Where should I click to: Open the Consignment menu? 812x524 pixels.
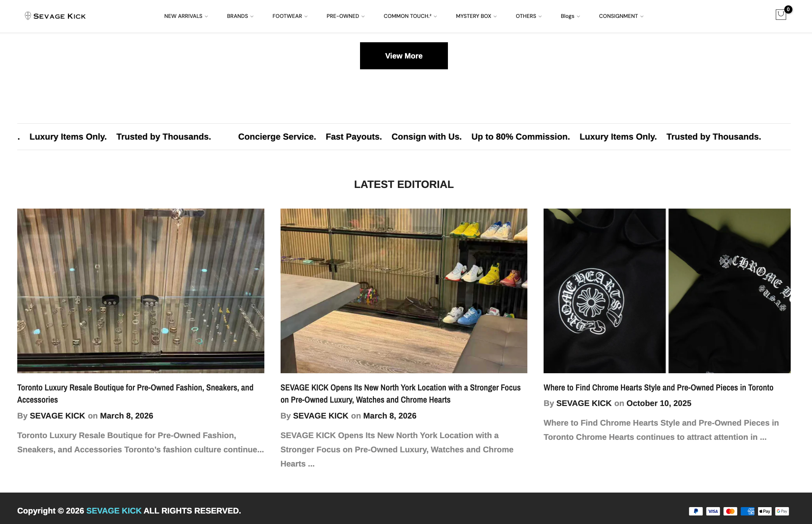(621, 16)
